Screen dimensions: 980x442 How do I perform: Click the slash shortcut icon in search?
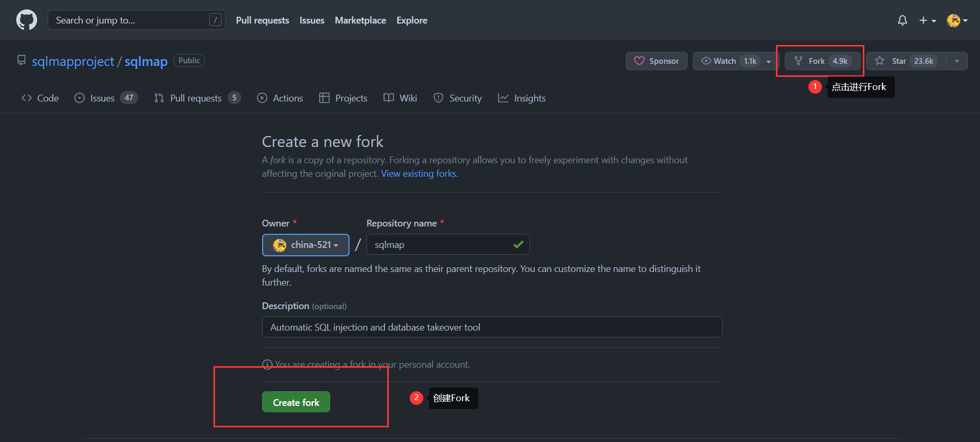pyautogui.click(x=215, y=20)
